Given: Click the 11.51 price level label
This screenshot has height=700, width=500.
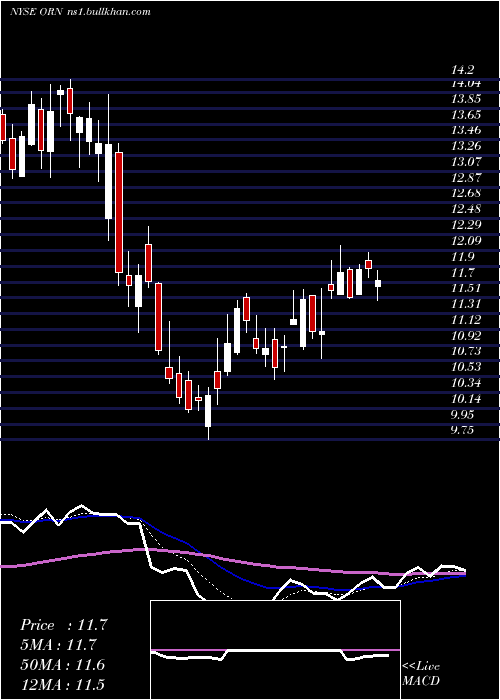Looking at the screenshot, I should click(466, 288).
